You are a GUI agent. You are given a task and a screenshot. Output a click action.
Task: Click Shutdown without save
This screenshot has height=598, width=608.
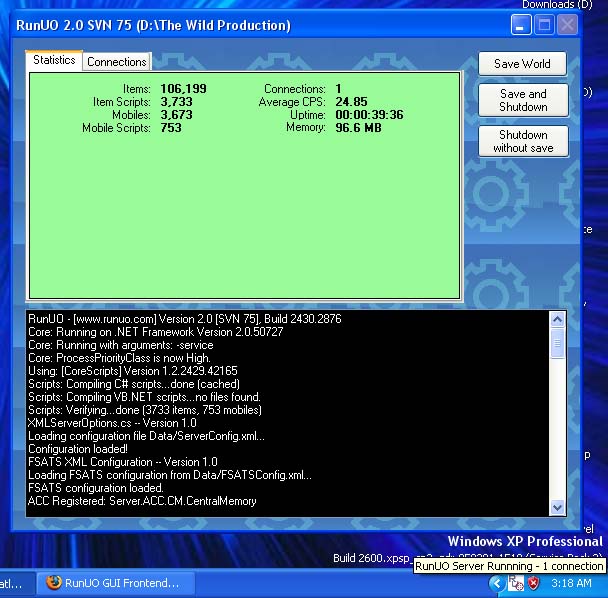click(523, 141)
